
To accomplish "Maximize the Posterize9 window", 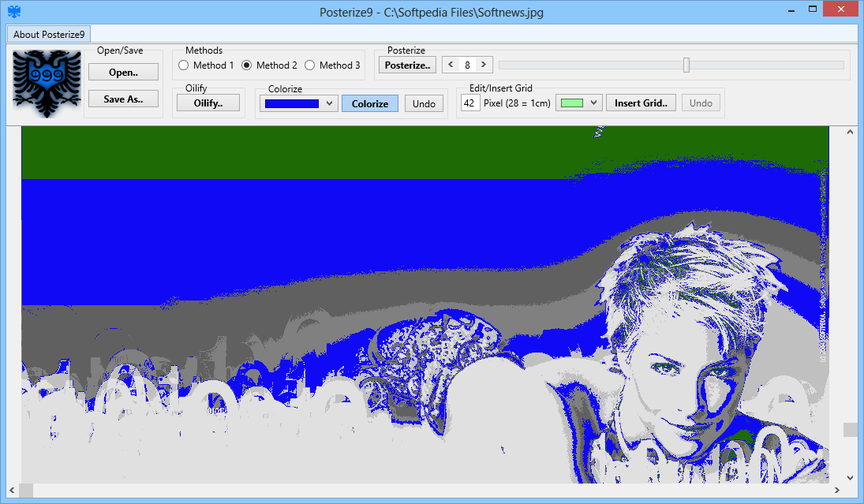I will point(812,9).
